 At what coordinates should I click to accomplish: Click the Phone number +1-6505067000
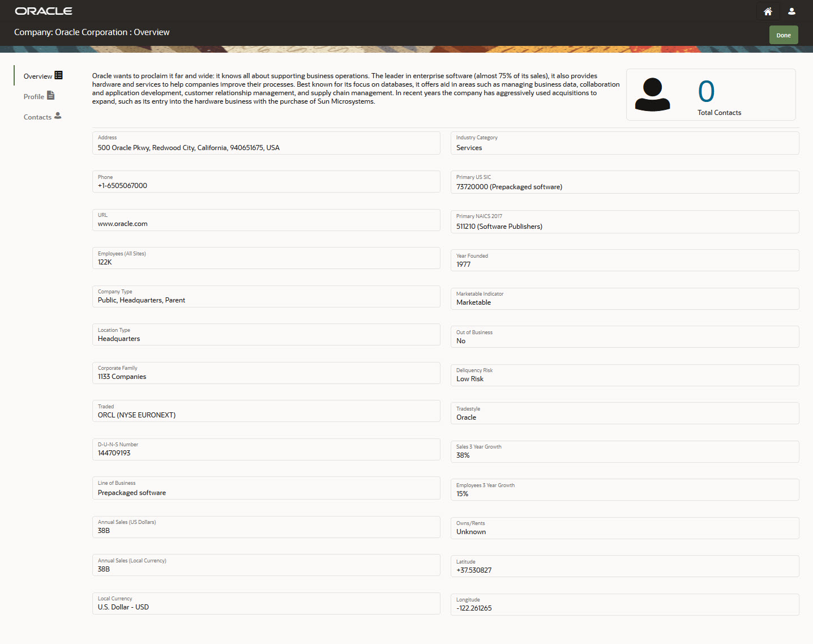(x=122, y=186)
